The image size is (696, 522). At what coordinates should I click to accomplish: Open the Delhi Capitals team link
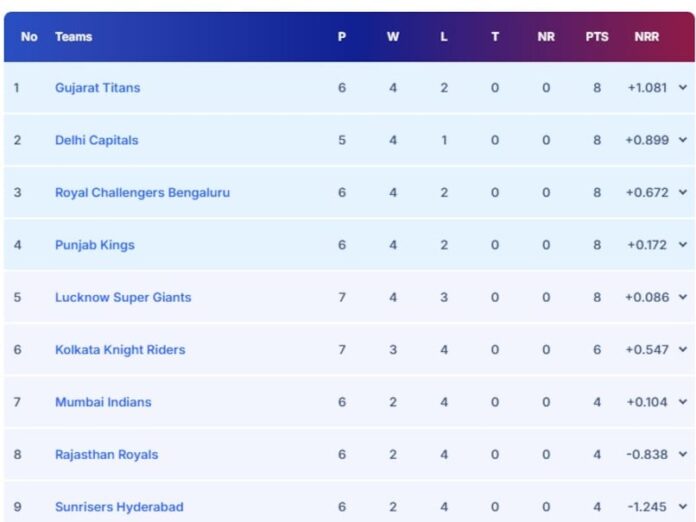[96, 140]
